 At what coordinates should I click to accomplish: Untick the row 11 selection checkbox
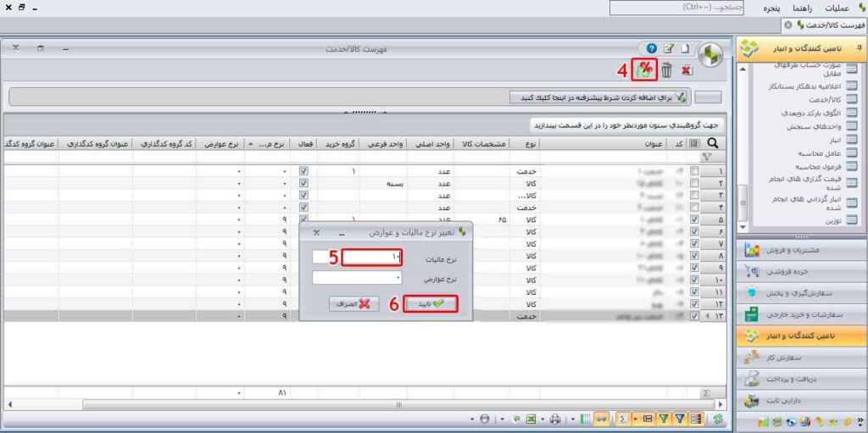pyautogui.click(x=694, y=291)
